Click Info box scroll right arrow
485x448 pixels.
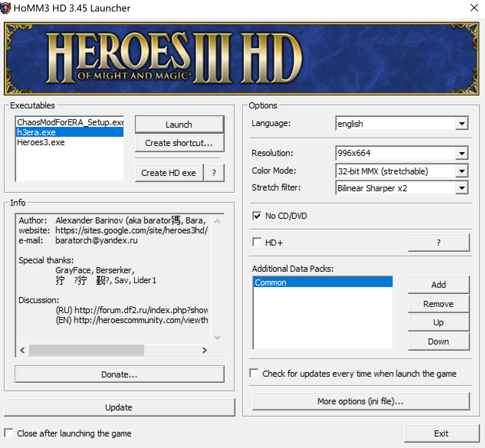[x=205, y=350]
